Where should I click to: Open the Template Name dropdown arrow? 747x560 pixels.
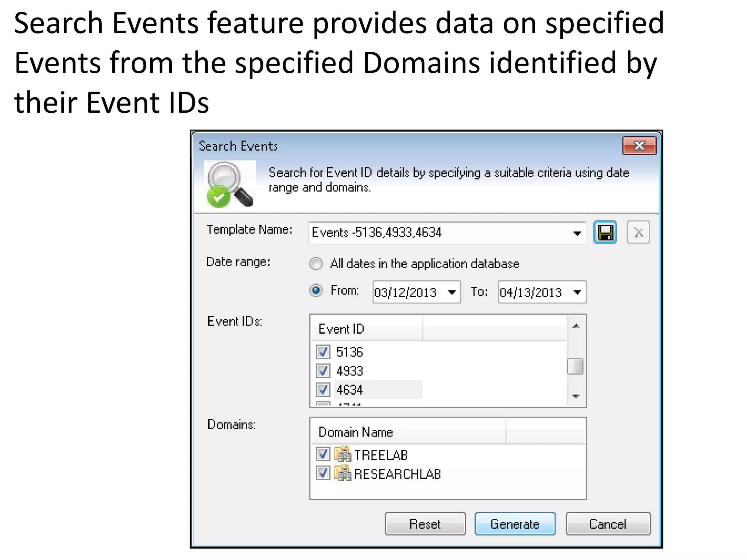577,233
